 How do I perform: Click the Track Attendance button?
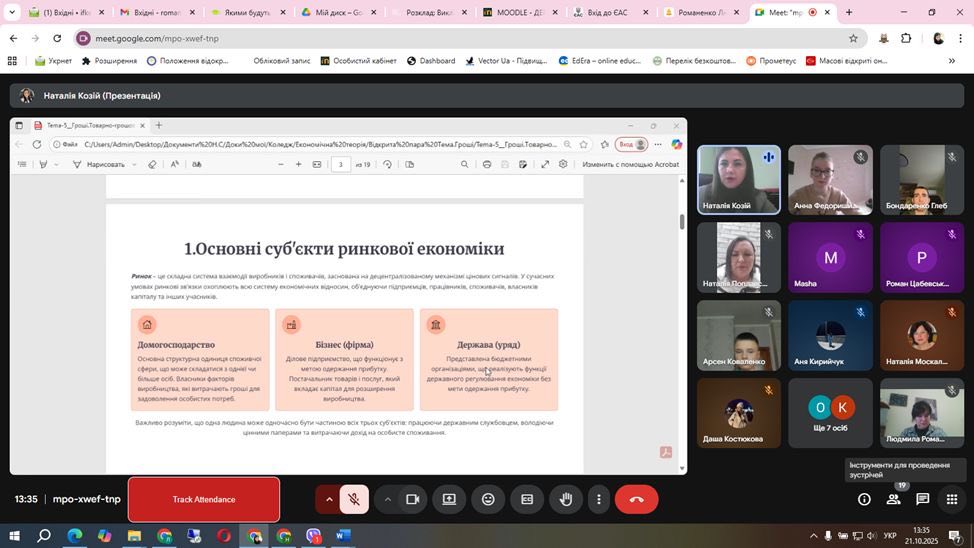tap(204, 500)
